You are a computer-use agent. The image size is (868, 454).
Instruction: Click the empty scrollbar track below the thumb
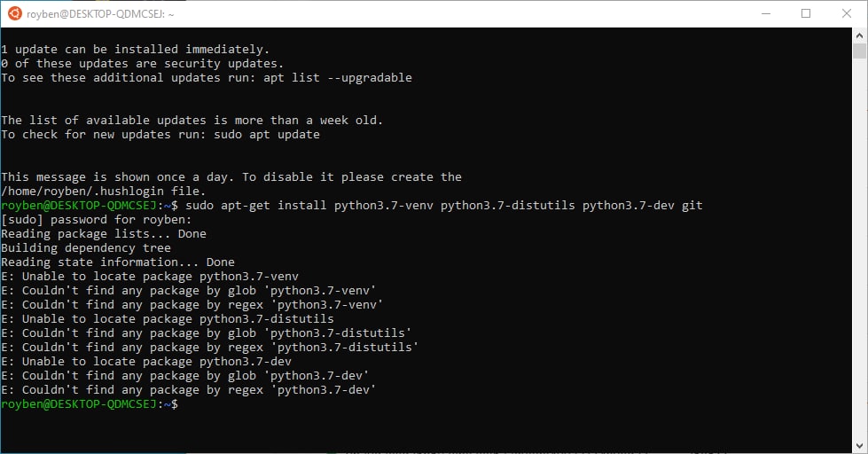point(859,266)
